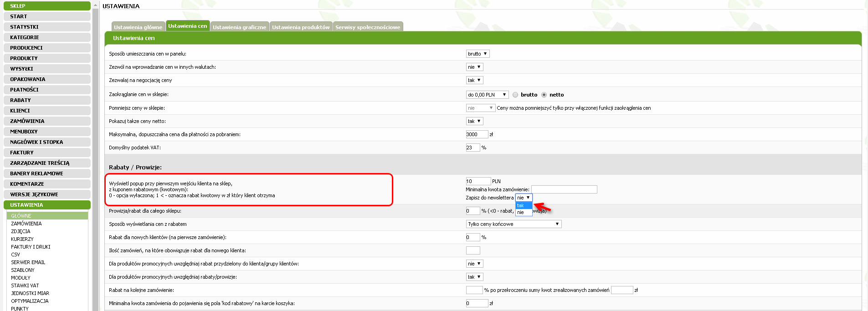Screen dimensions: 868x311
Task: Select the brutto rounding radio button
Action: (515, 95)
